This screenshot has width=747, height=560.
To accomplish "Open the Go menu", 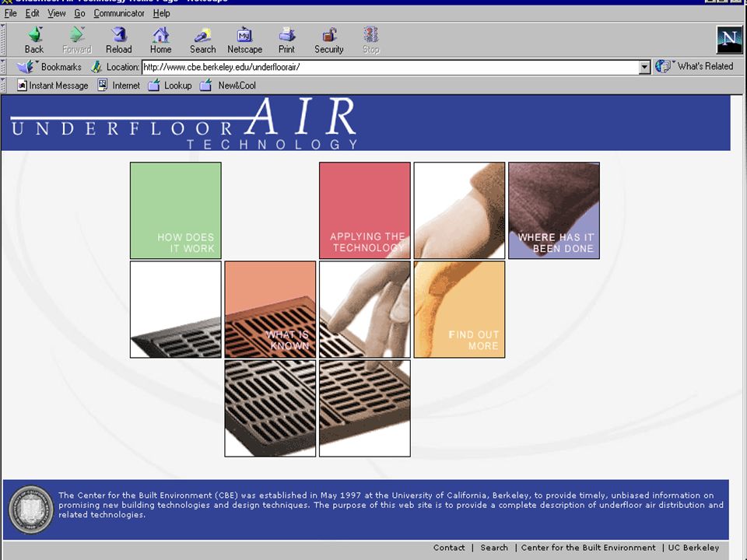I will coord(79,13).
